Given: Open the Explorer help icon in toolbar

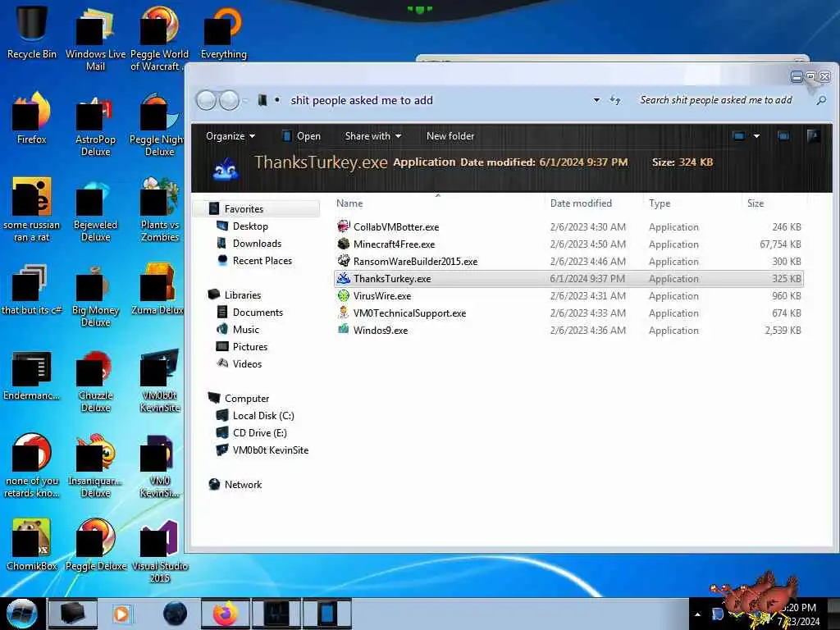Looking at the screenshot, I should click(813, 136).
